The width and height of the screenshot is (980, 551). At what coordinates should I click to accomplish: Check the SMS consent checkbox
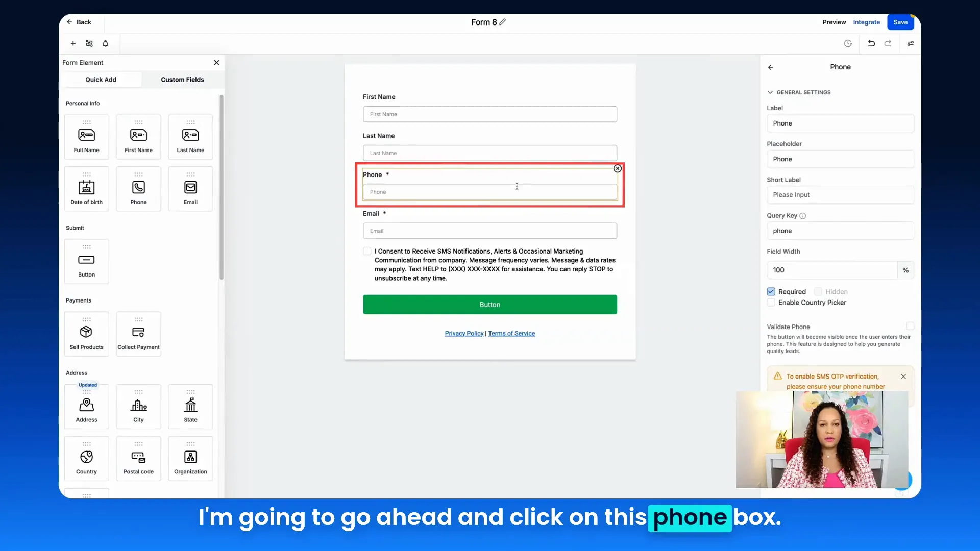[367, 251]
